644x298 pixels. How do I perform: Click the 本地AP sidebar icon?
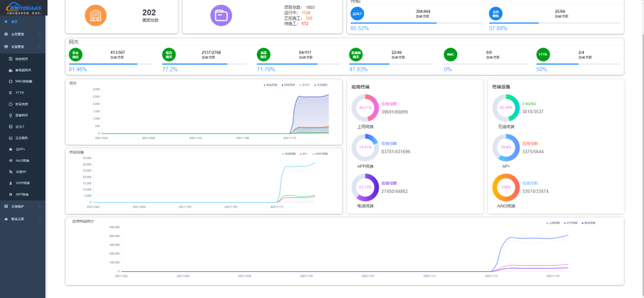click(11, 172)
